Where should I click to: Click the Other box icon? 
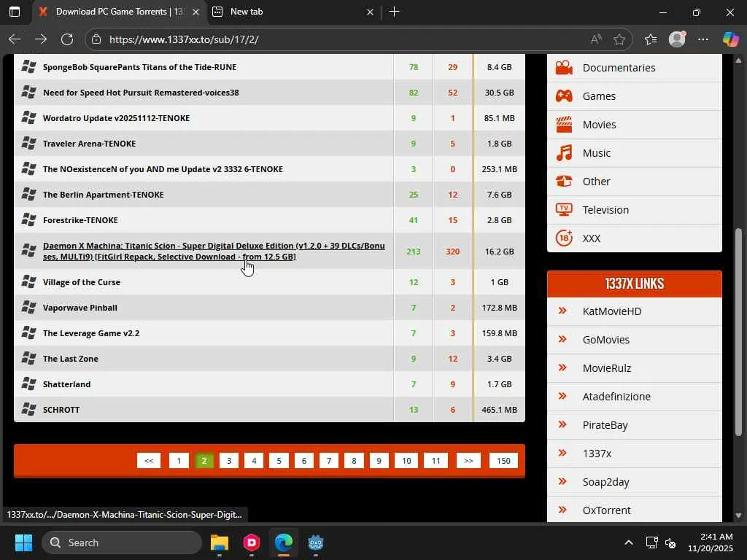pos(564,182)
